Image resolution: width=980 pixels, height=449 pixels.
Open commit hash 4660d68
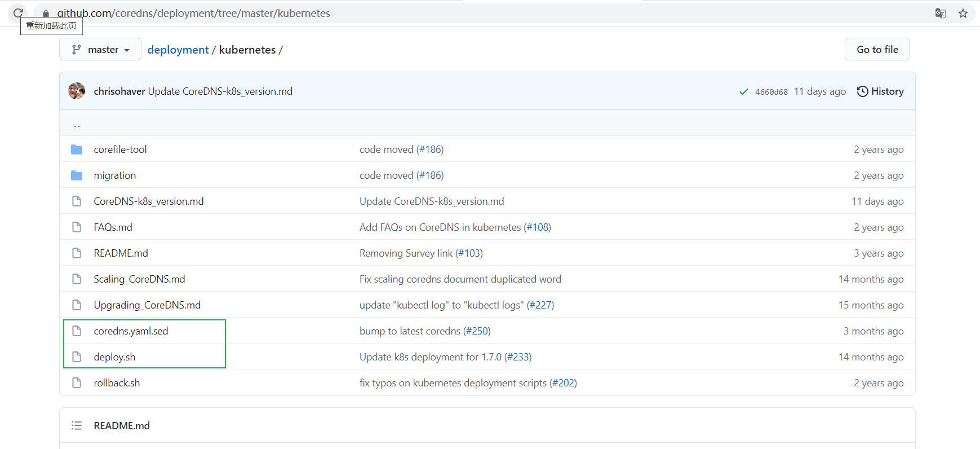(x=771, y=92)
